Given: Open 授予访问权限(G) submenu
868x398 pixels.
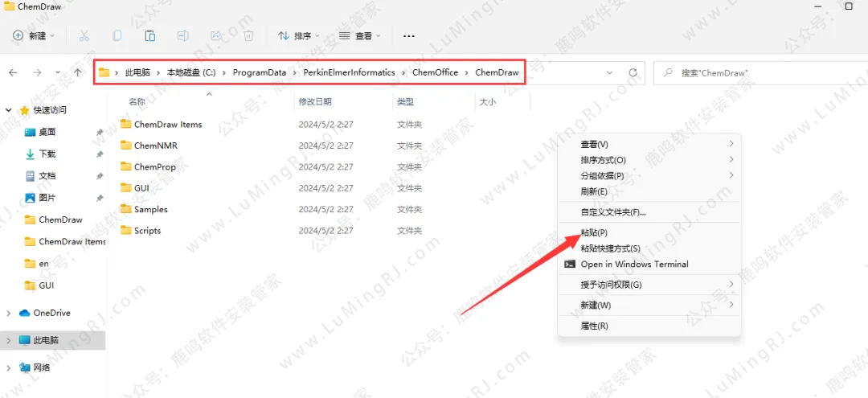Looking at the screenshot, I should click(x=649, y=285).
